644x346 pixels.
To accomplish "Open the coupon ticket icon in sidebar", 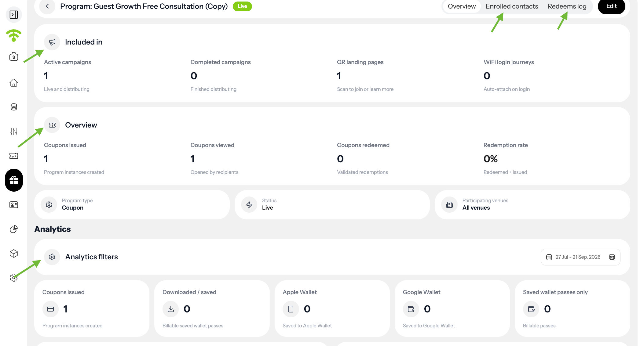I will (x=14, y=156).
